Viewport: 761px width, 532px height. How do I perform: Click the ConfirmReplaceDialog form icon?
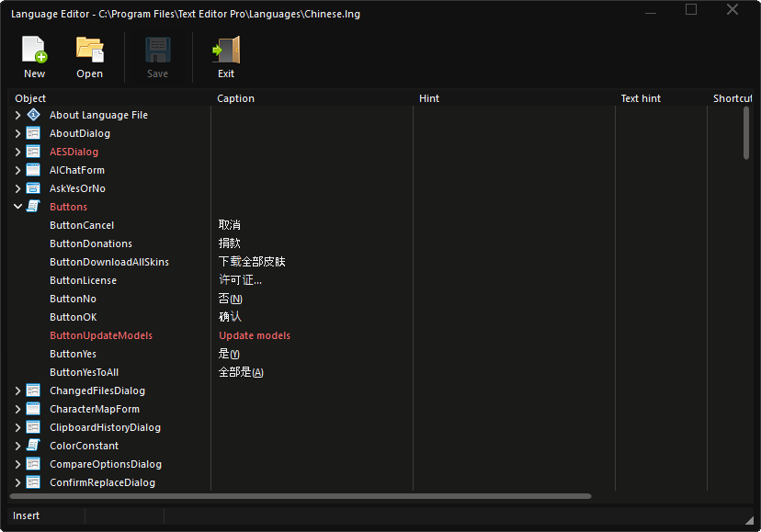click(33, 482)
